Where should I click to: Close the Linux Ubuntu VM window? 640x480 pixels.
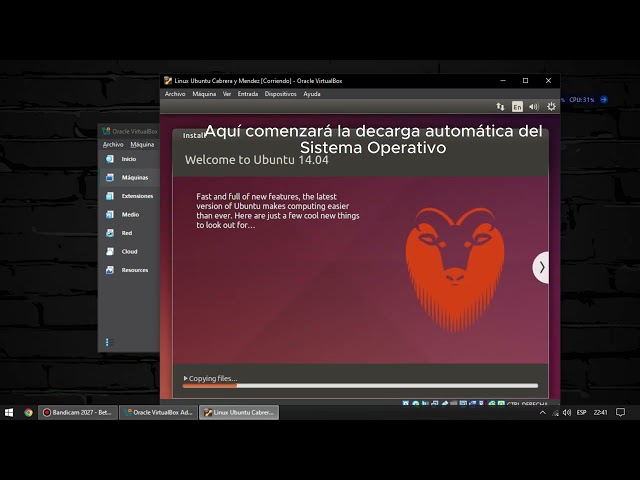tap(549, 80)
